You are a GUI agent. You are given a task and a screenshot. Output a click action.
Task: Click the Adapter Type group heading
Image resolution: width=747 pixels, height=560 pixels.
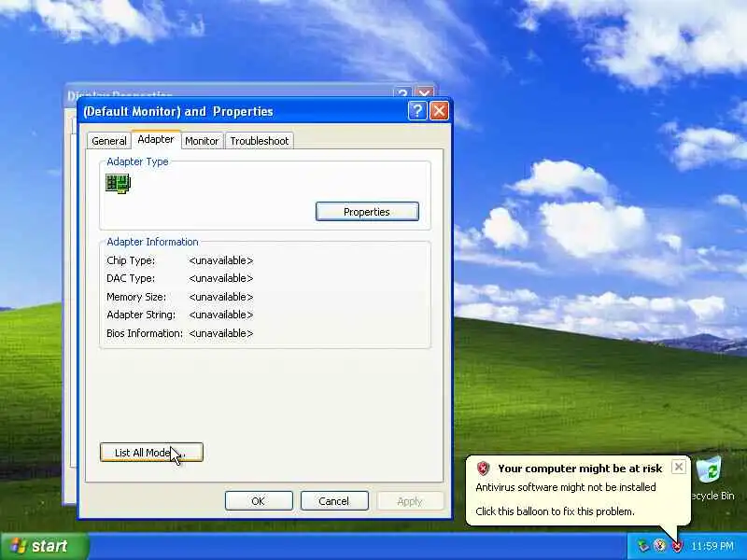click(137, 161)
